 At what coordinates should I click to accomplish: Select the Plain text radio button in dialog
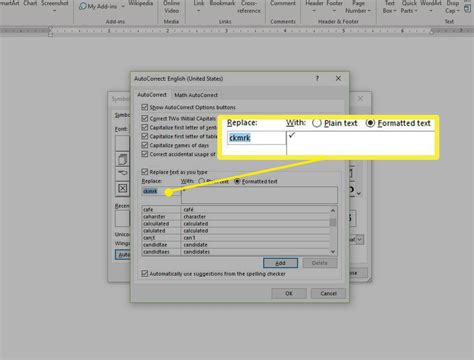[201, 181]
